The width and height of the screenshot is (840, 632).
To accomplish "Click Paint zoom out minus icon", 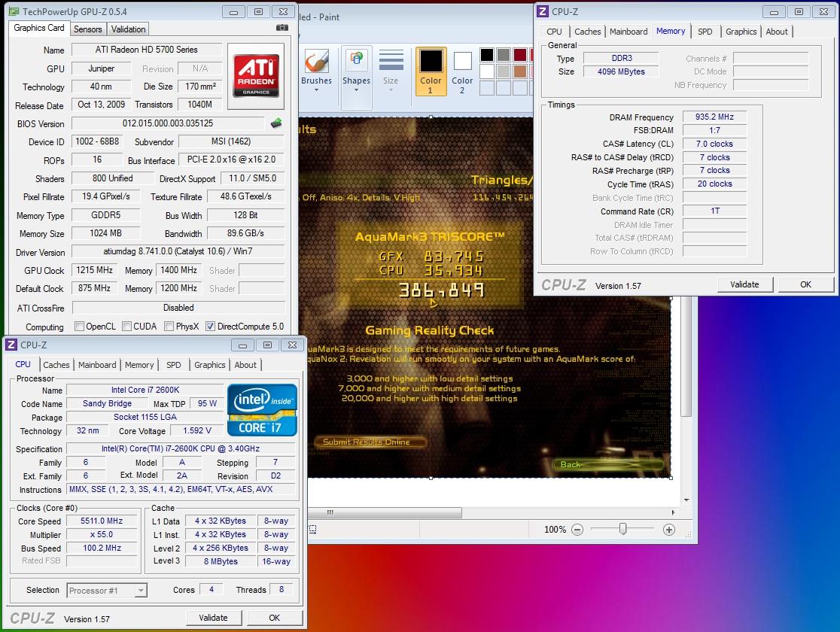I will [x=577, y=530].
